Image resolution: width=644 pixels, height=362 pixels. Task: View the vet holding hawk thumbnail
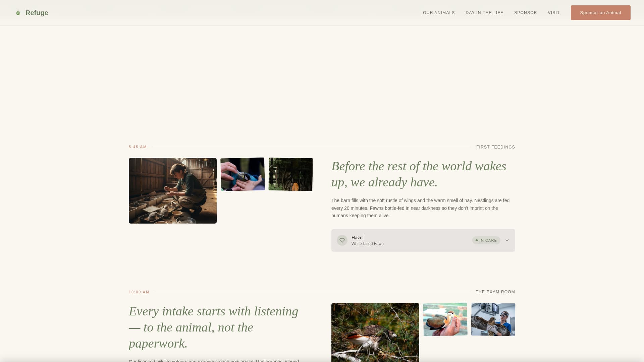click(493, 319)
